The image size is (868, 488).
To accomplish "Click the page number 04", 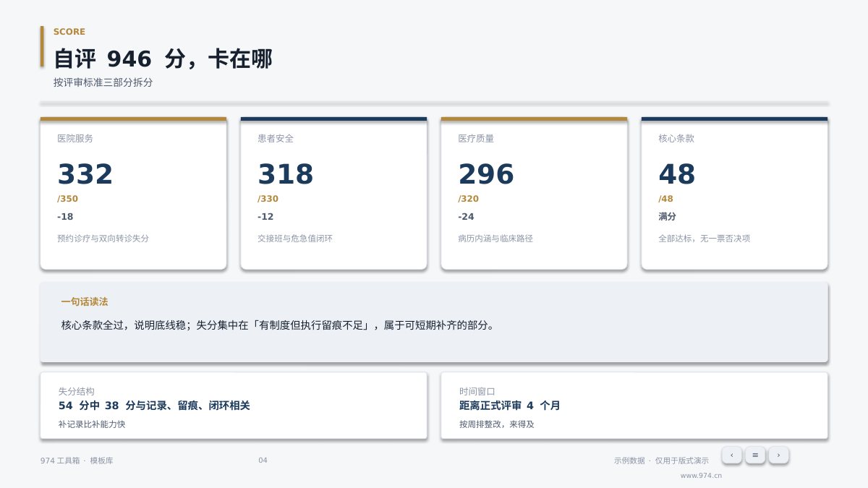I will [263, 461].
